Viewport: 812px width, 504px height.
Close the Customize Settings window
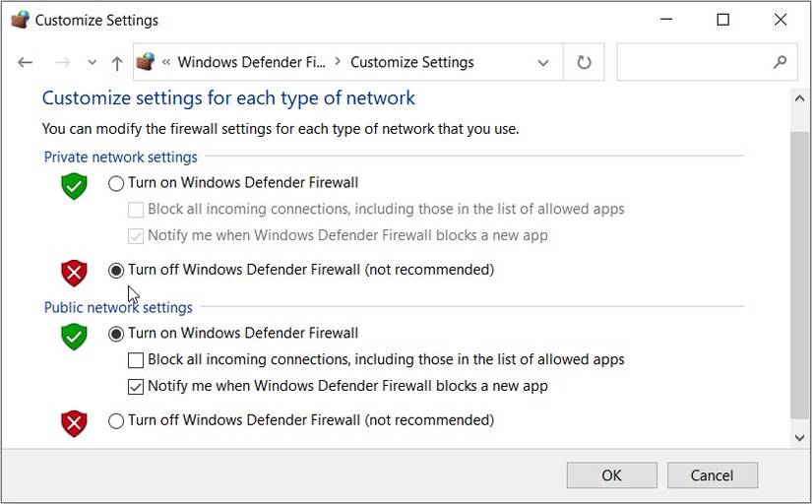[x=781, y=20]
